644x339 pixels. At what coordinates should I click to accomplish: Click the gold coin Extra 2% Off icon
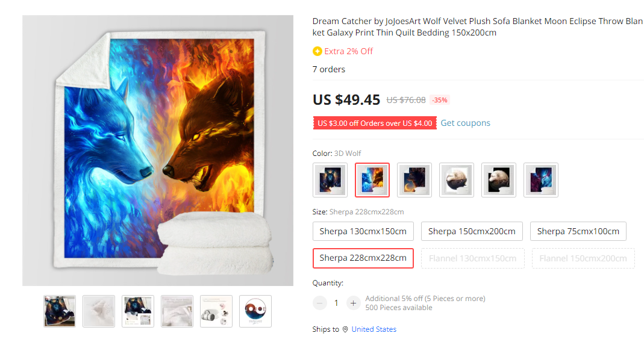(x=317, y=51)
